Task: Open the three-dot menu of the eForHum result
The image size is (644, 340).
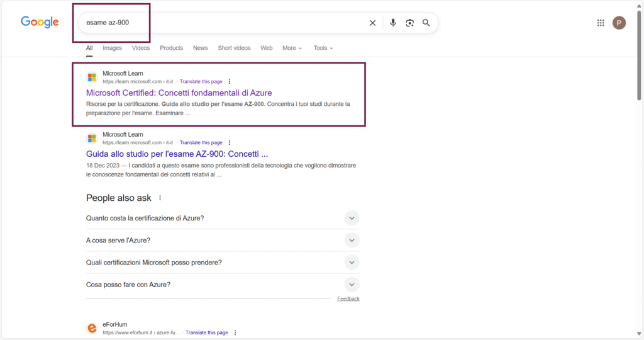Action: pyautogui.click(x=235, y=332)
